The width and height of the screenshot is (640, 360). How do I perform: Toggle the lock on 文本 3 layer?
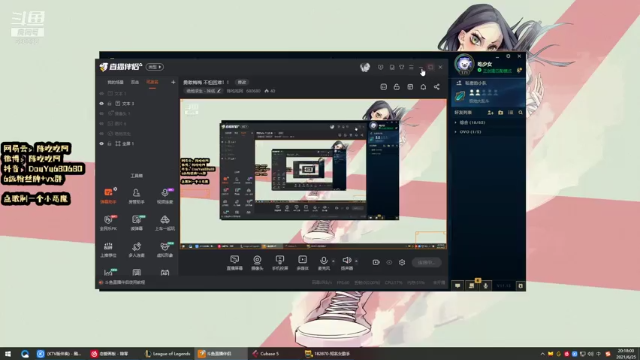click(110, 104)
